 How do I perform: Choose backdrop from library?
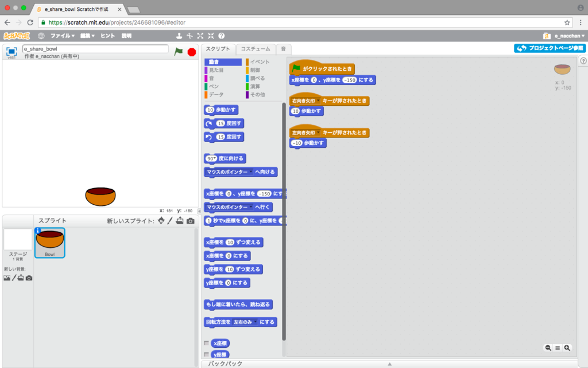(7, 278)
